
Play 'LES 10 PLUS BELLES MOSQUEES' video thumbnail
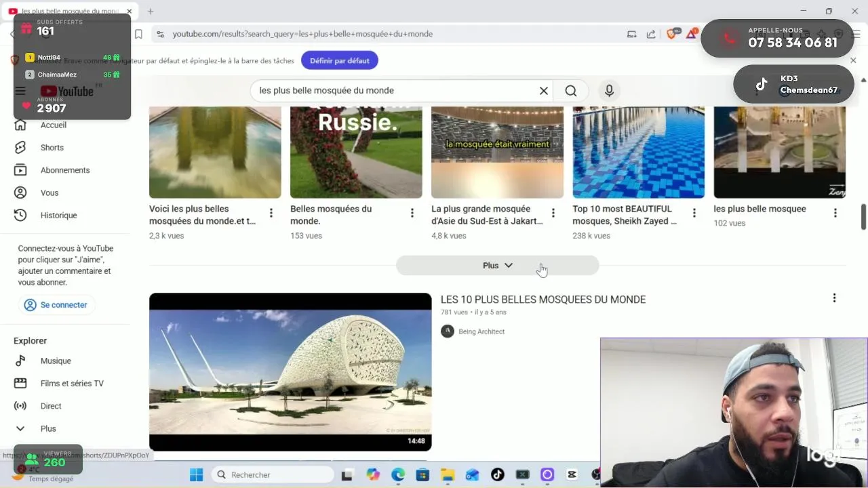pos(290,372)
